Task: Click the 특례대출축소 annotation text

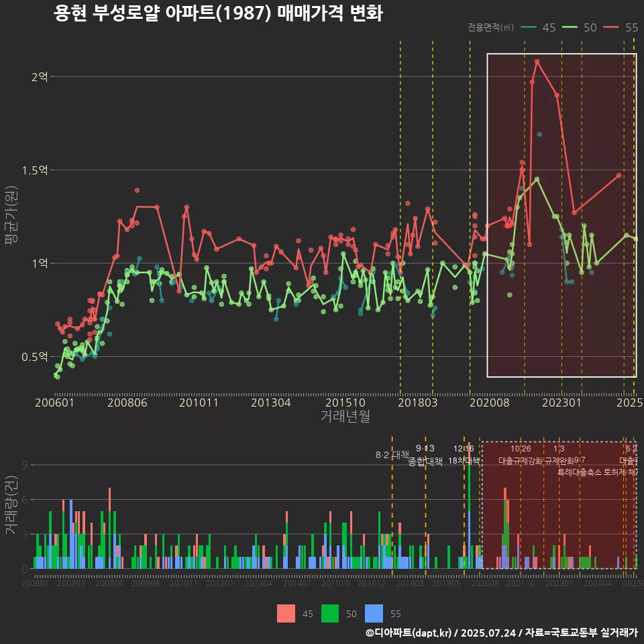Action: tap(580, 472)
